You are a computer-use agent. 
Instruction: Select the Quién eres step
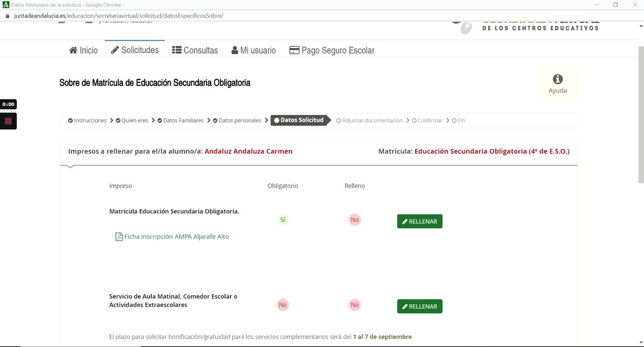132,120
